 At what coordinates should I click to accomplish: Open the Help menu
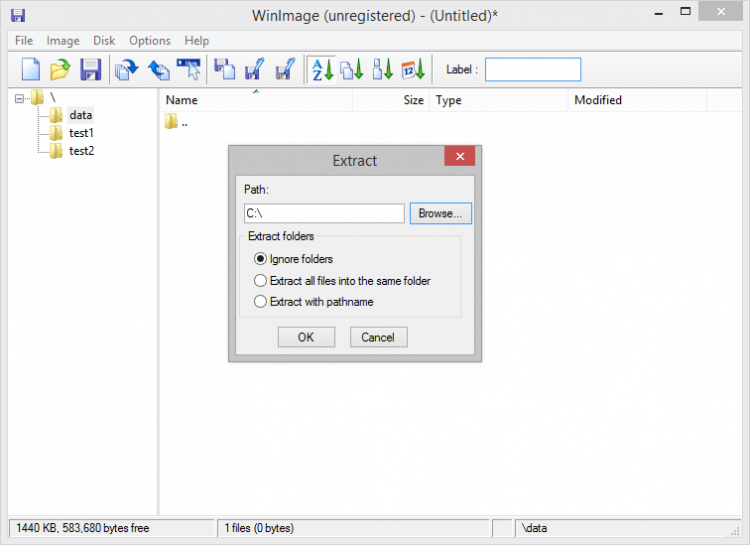[197, 41]
